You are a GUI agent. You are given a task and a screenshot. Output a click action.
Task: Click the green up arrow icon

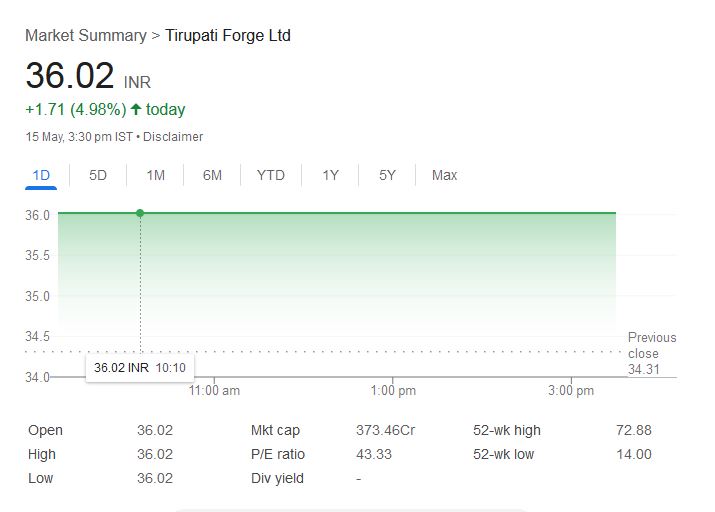(136, 109)
